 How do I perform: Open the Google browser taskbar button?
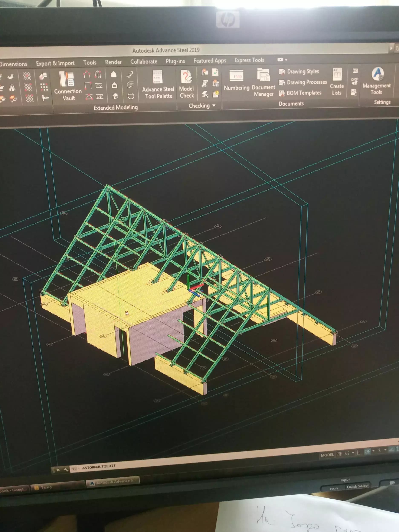coord(14,490)
